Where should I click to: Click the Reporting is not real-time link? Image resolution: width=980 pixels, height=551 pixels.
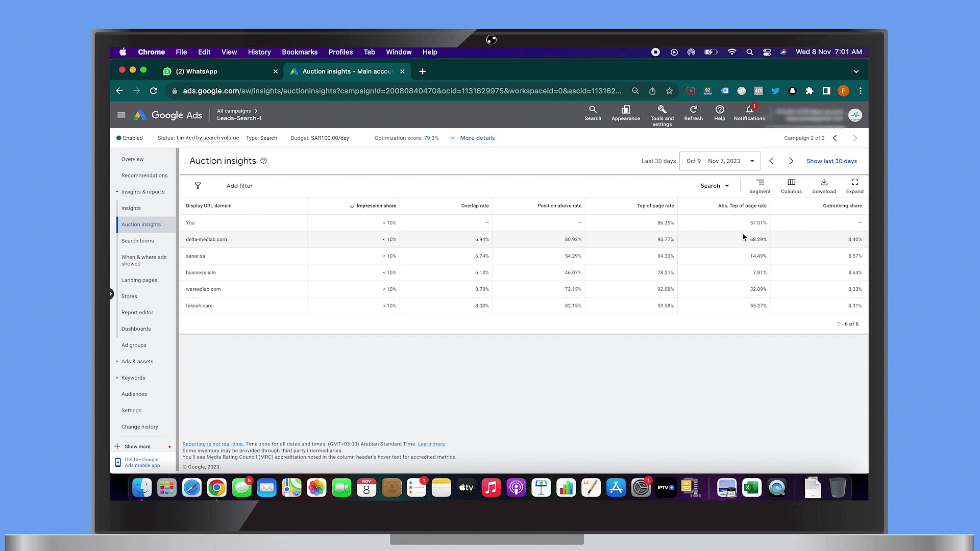(213, 444)
